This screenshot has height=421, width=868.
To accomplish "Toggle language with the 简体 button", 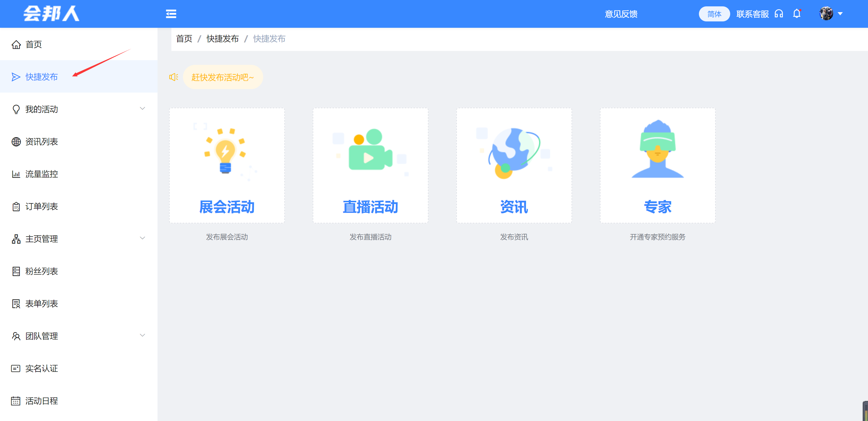I will (x=714, y=14).
